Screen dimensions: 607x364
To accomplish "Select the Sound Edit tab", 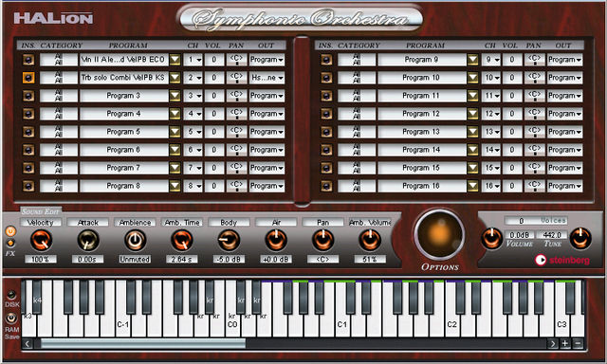I will pyautogui.click(x=40, y=211).
